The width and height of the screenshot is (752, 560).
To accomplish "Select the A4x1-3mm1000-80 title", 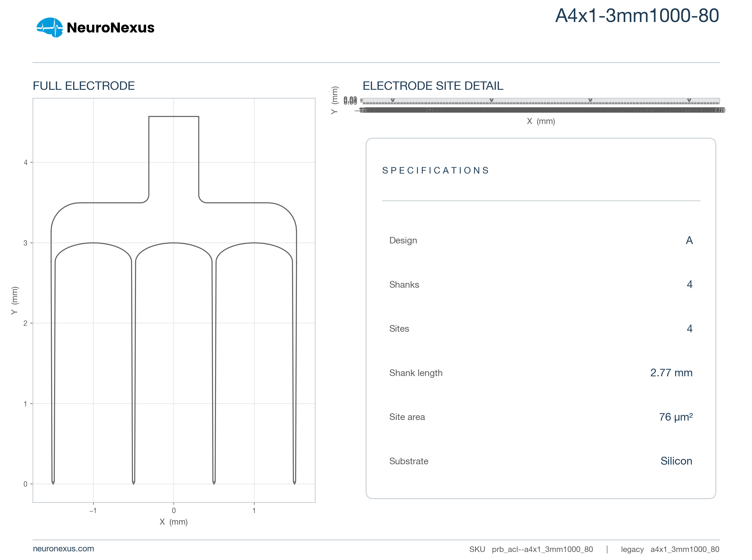I will point(637,15).
